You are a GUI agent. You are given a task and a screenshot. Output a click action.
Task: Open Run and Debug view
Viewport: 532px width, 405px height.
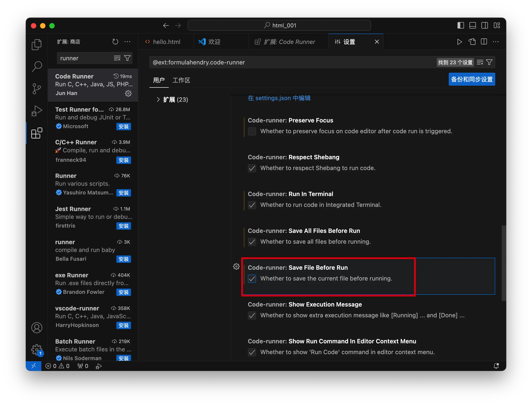(37, 111)
